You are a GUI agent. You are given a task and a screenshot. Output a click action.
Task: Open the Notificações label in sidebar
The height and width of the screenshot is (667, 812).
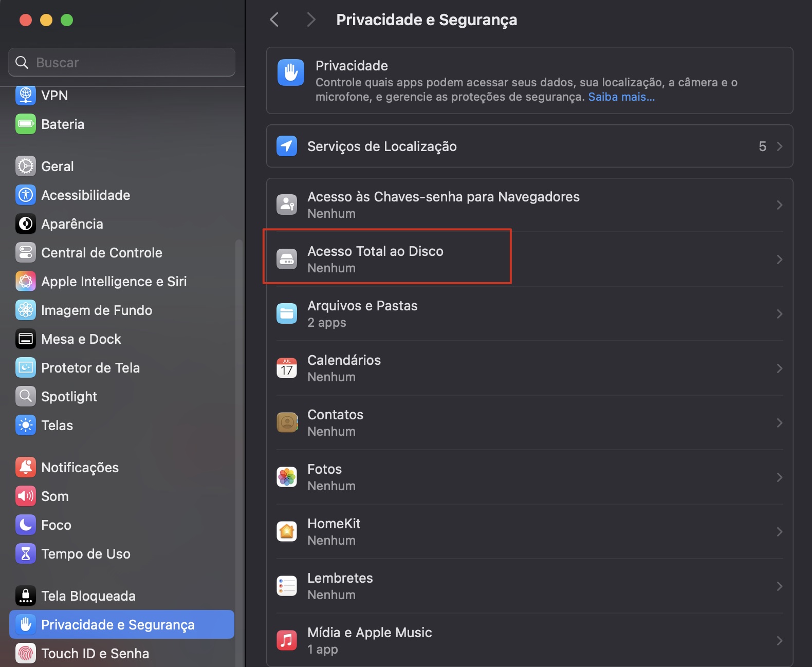pyautogui.click(x=80, y=468)
